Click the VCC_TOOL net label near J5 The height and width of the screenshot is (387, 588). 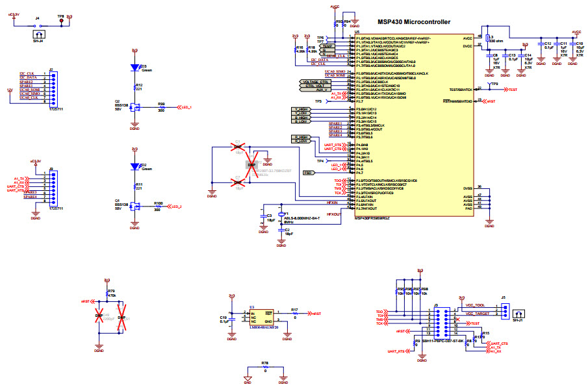click(476, 305)
